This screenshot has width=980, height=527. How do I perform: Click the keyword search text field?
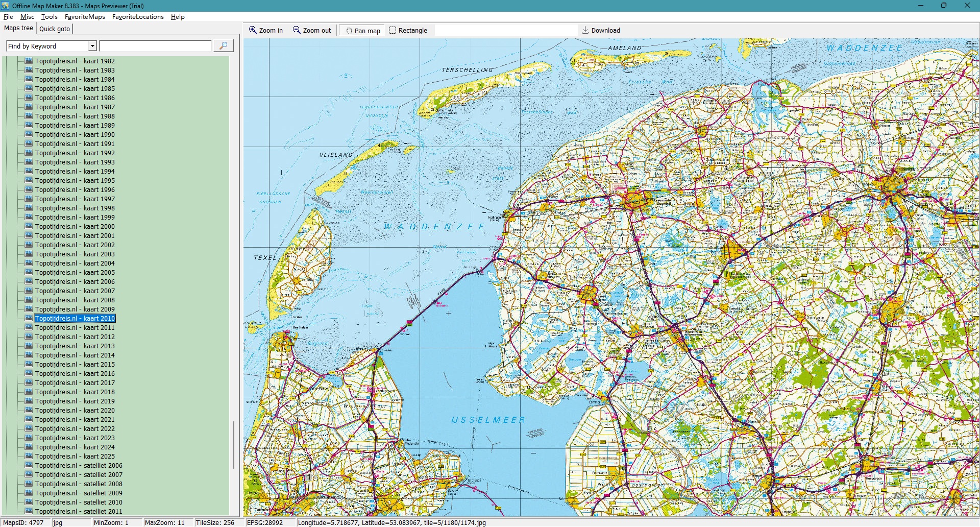[155, 46]
